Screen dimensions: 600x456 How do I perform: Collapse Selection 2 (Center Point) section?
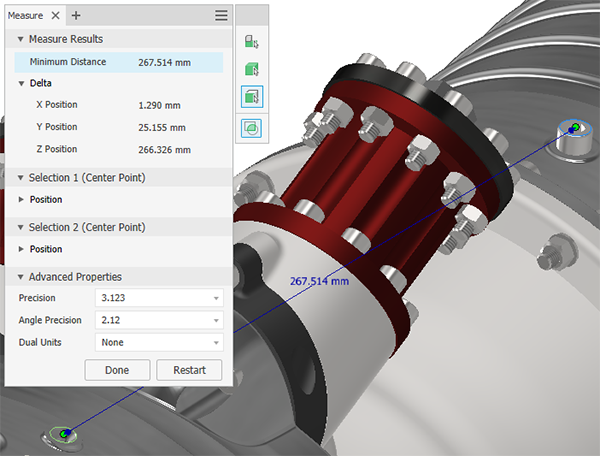[x=21, y=227]
